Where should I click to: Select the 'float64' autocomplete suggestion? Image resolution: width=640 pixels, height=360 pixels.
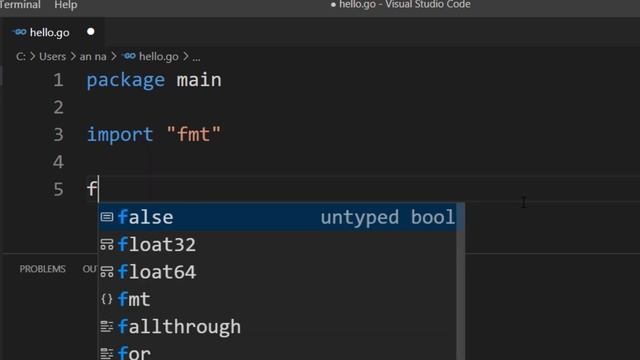[278, 272]
